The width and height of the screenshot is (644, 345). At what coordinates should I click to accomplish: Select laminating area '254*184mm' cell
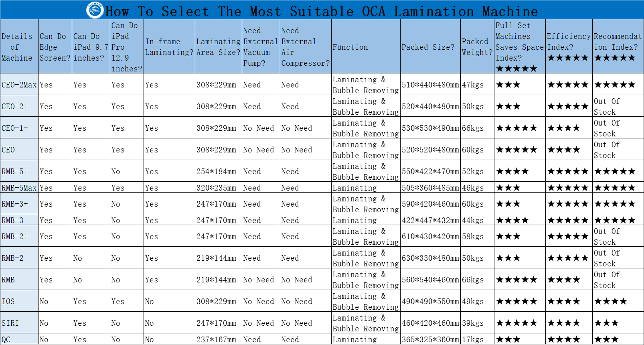(219, 171)
